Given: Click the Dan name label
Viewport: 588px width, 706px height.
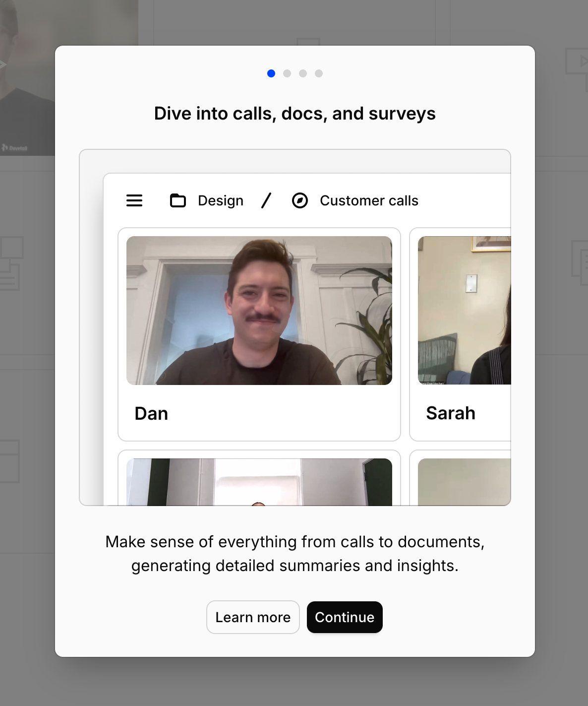Looking at the screenshot, I should click(x=151, y=413).
